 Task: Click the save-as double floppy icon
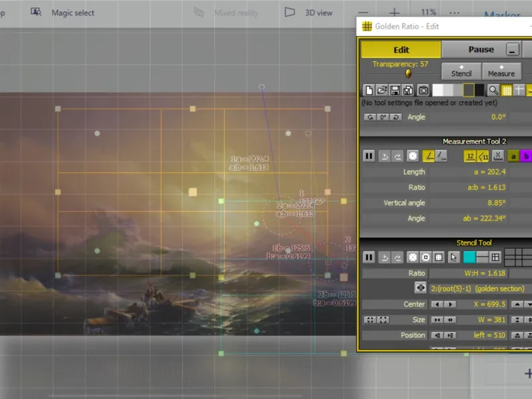point(408,90)
